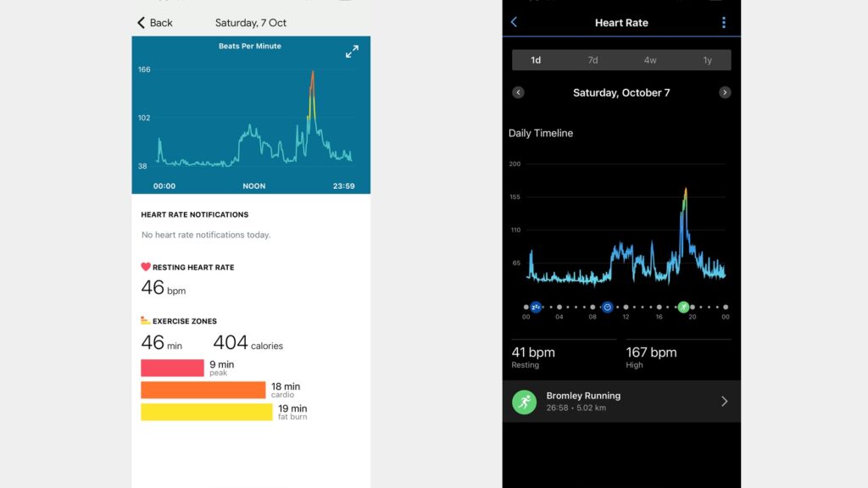This screenshot has height=488, width=868.
Task: Tap the red heart resting rate icon
Action: click(x=146, y=267)
